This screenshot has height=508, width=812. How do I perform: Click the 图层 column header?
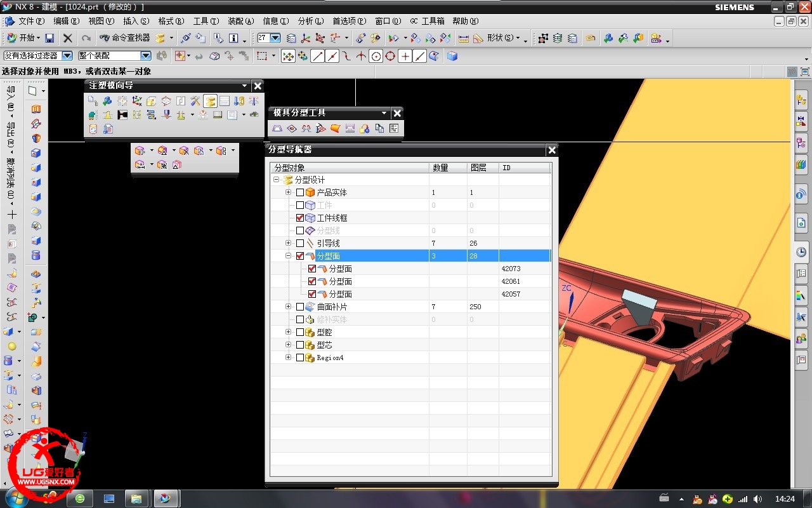[x=483, y=168]
